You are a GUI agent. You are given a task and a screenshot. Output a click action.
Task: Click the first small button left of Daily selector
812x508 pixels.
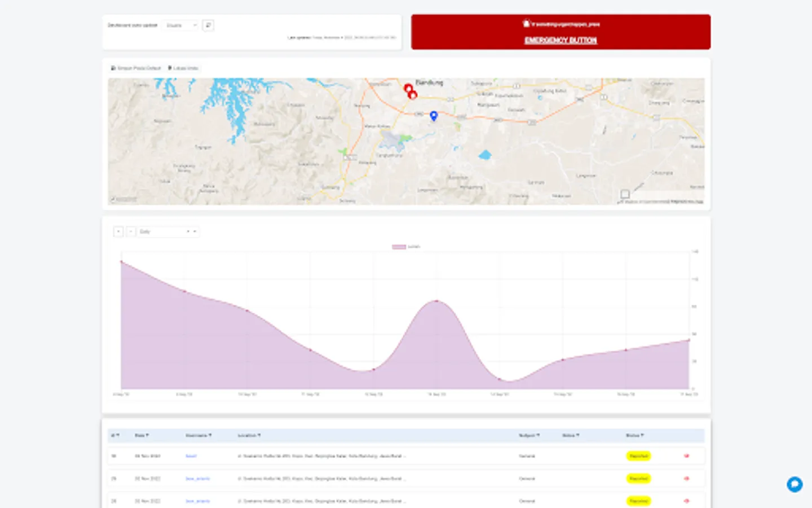(x=118, y=231)
